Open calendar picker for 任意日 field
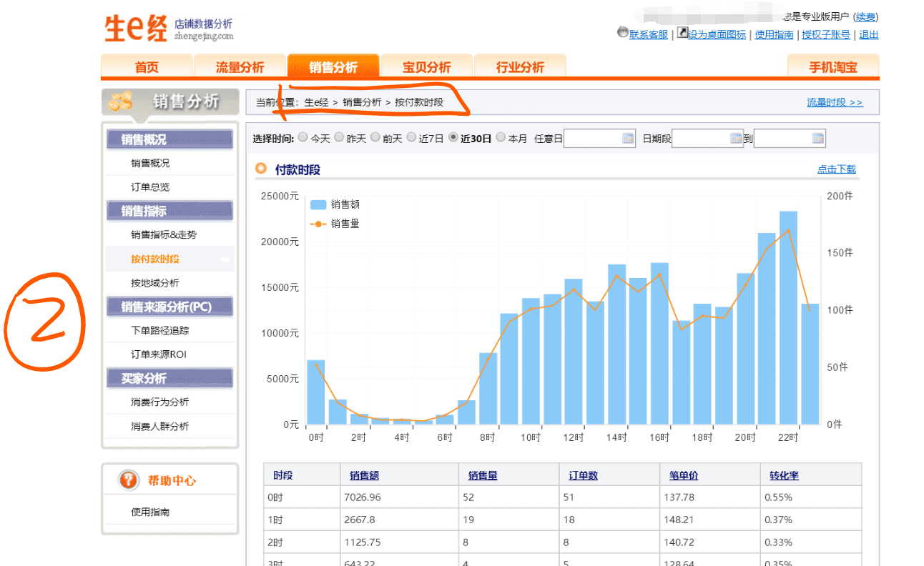The height and width of the screenshot is (566, 924). [x=628, y=139]
